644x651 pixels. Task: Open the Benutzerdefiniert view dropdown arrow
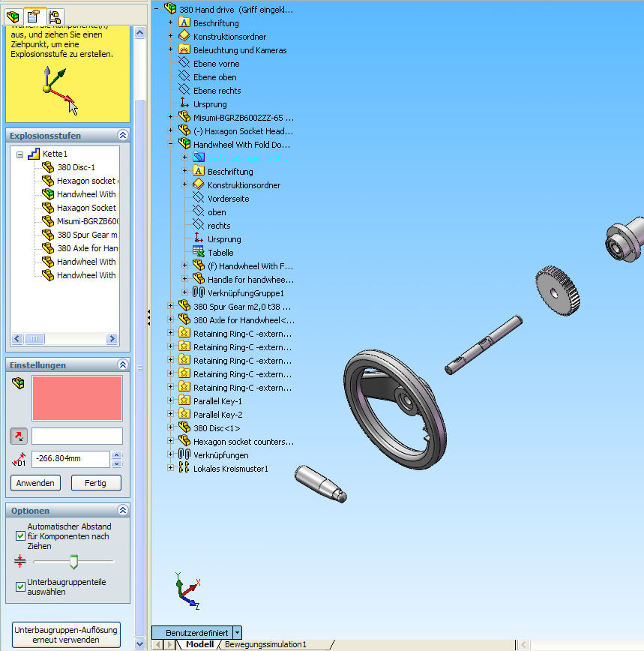point(238,633)
